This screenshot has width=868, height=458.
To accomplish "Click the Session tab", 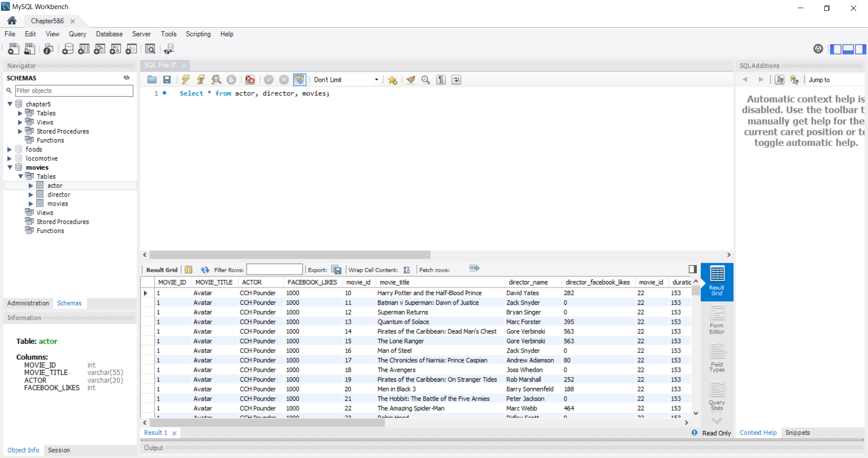I will (59, 450).
